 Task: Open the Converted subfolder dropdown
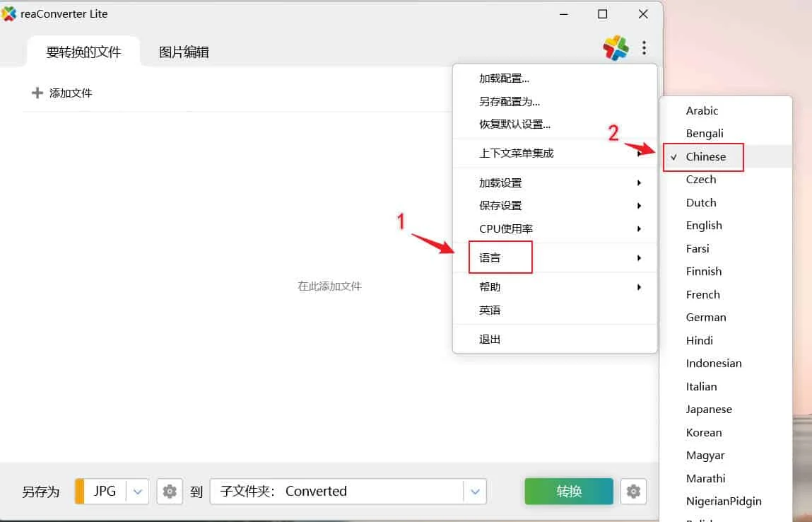(476, 491)
